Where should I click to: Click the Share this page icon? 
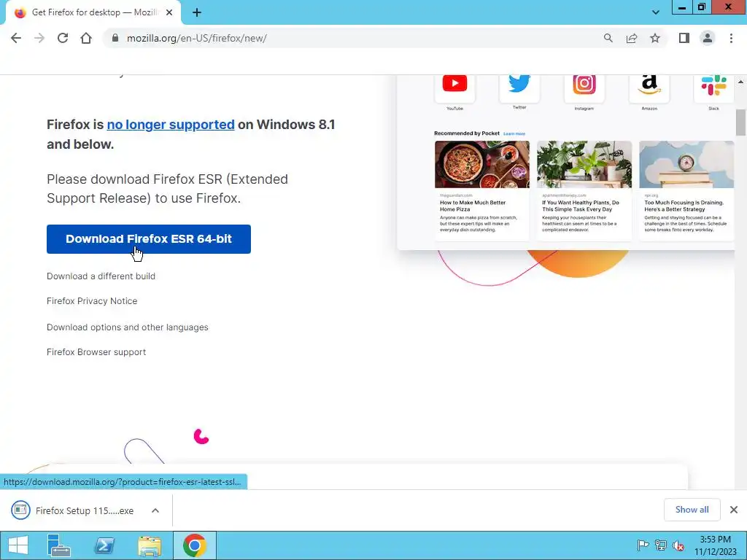tap(632, 38)
